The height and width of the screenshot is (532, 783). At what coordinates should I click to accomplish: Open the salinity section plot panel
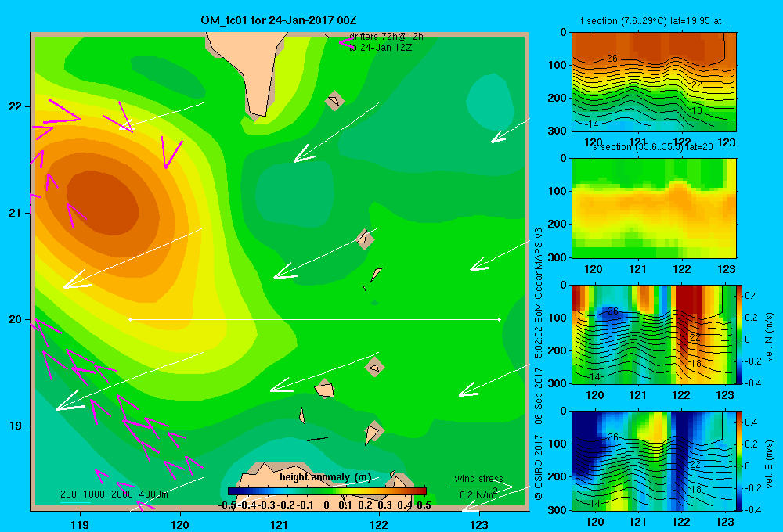[x=654, y=208]
